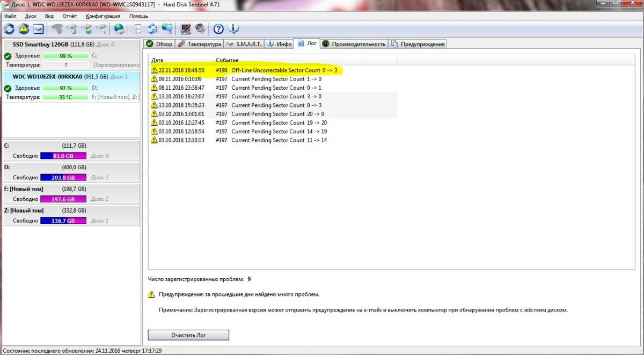Open the Вид menu
This screenshot has height=355, width=644.
pyautogui.click(x=49, y=16)
